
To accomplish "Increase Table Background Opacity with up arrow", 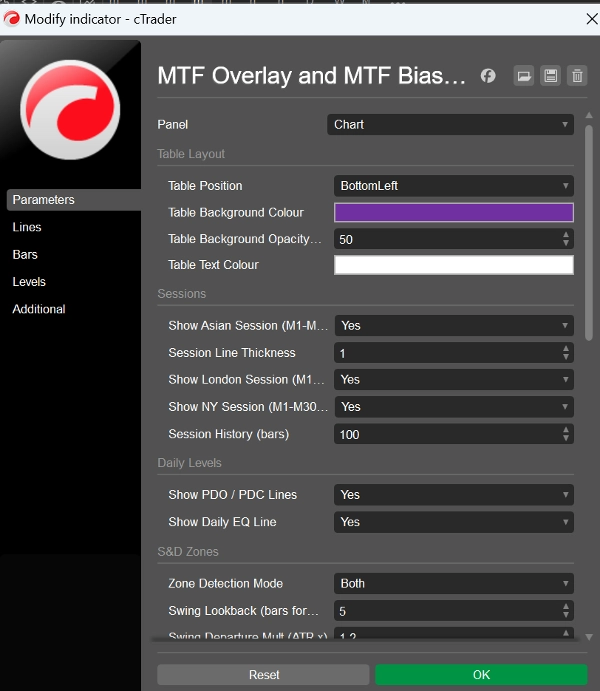I will click(566, 235).
